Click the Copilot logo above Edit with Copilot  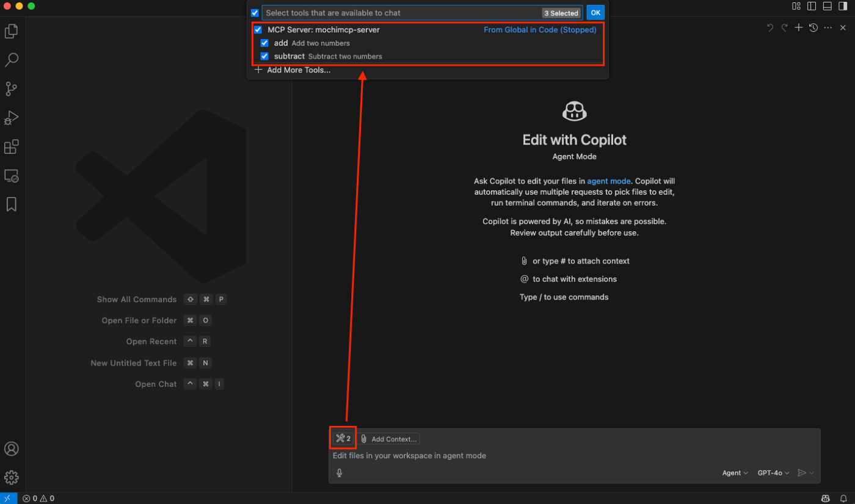[574, 111]
